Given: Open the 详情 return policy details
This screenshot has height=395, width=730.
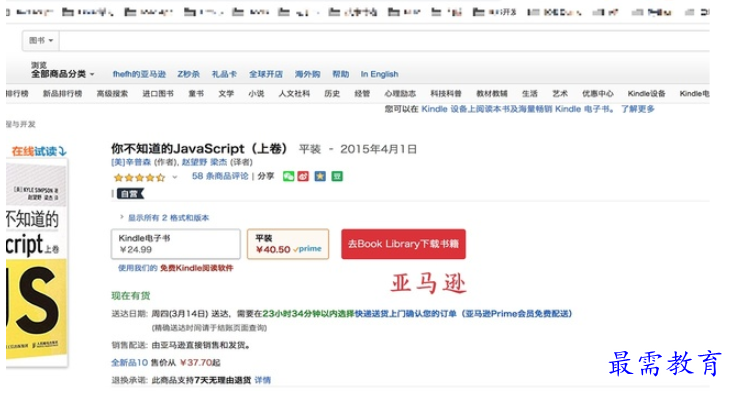Looking at the screenshot, I should point(262,380).
